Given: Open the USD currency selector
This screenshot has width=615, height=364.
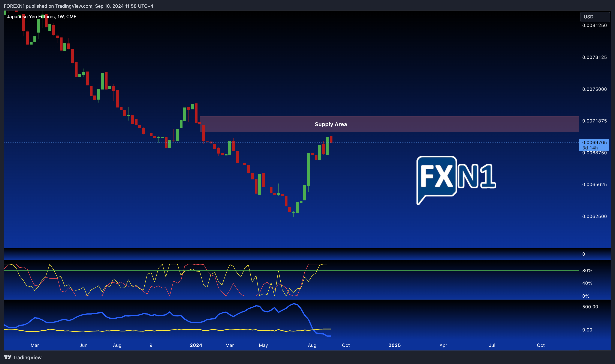Looking at the screenshot, I should [595, 17].
